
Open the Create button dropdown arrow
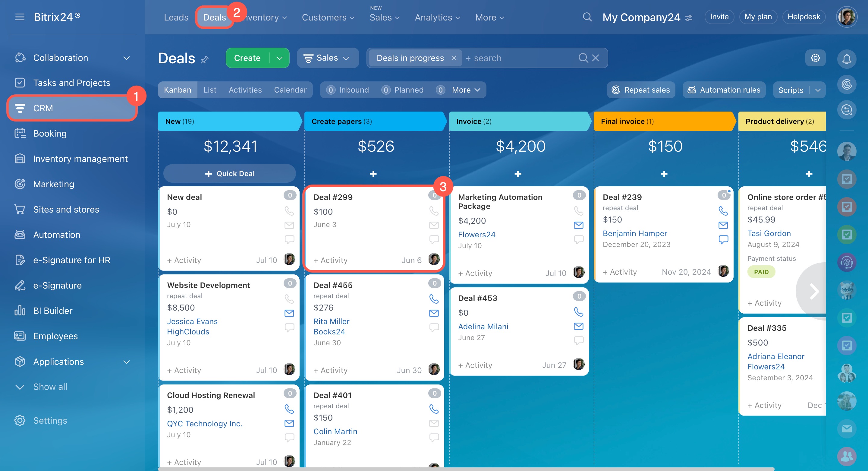pos(279,58)
